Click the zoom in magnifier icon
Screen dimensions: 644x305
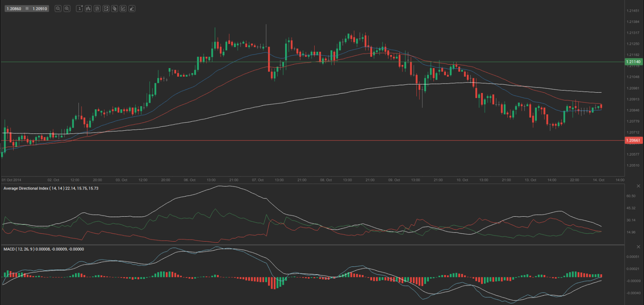point(67,9)
